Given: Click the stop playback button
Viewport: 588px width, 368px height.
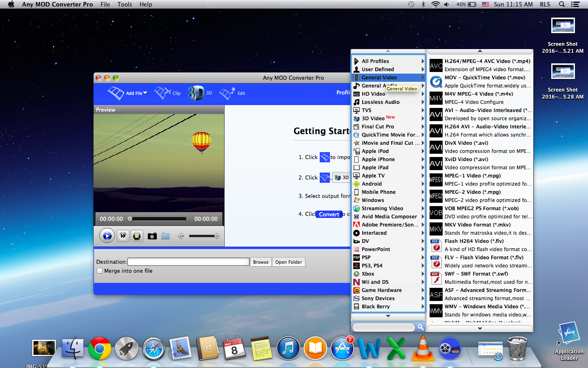Looking at the screenshot, I should 137,236.
